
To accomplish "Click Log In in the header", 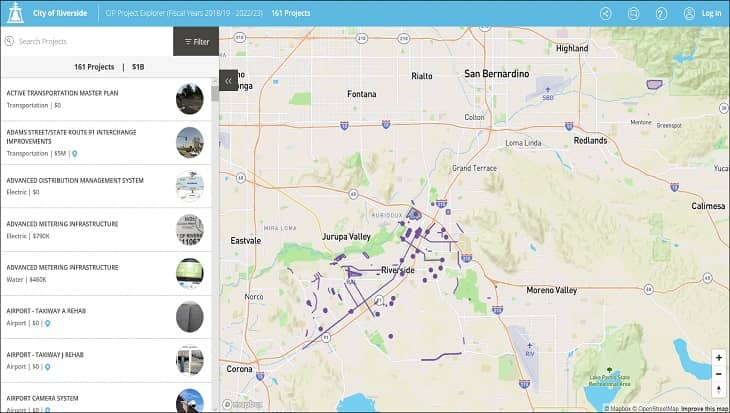I will (711, 13).
